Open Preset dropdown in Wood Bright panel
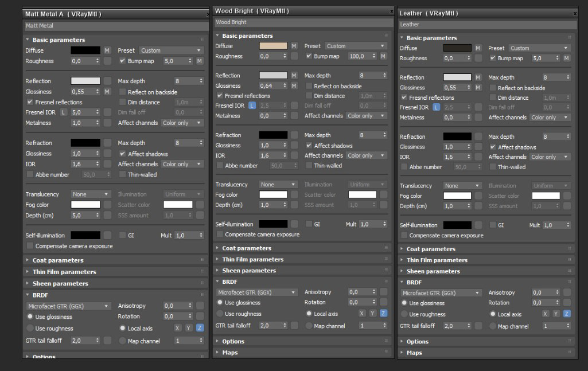The image size is (588, 371). [x=356, y=46]
